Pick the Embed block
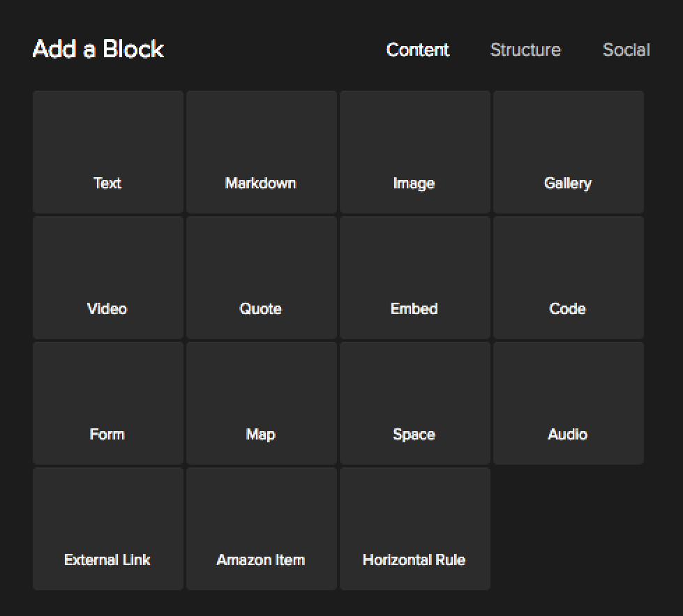 click(414, 278)
